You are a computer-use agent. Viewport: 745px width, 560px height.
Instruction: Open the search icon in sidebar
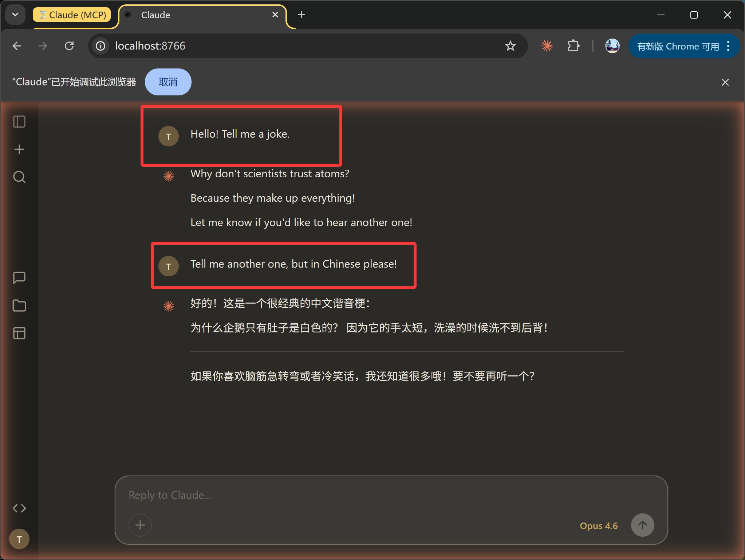click(19, 177)
